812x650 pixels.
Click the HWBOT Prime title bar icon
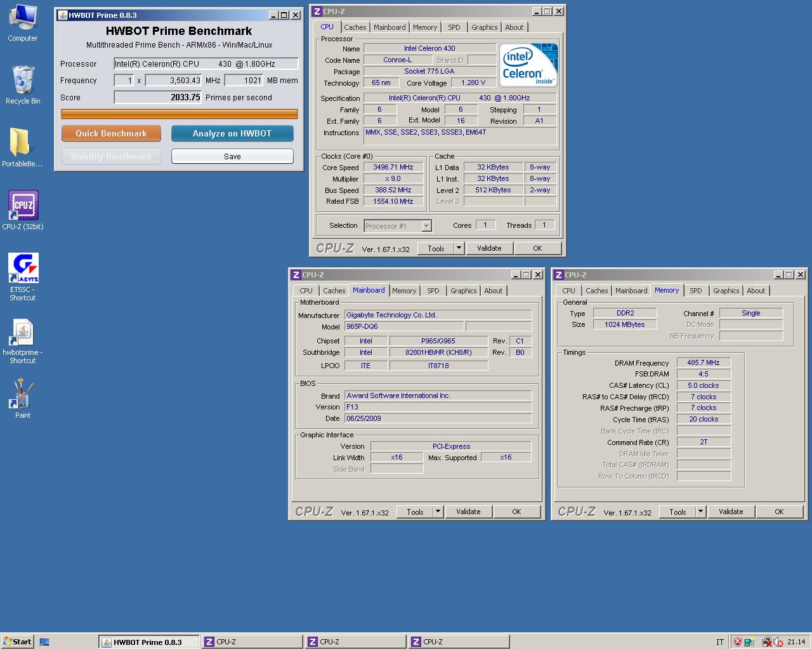[x=62, y=15]
